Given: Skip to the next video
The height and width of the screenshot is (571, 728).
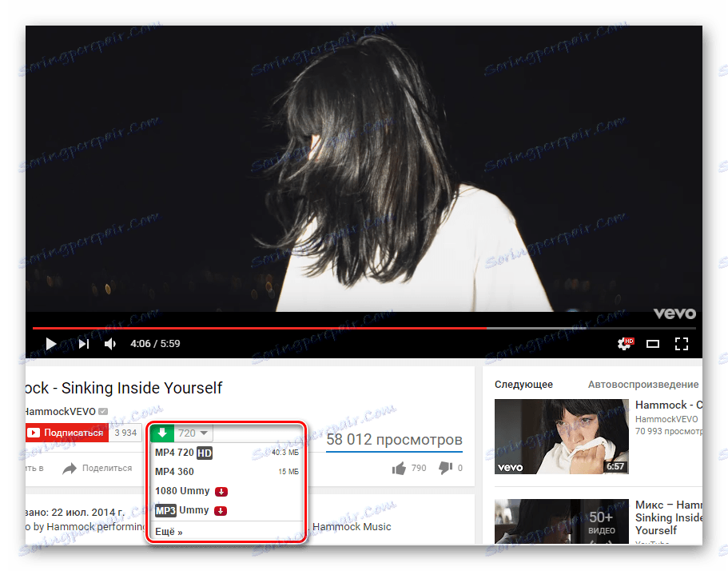Looking at the screenshot, I should [84, 344].
